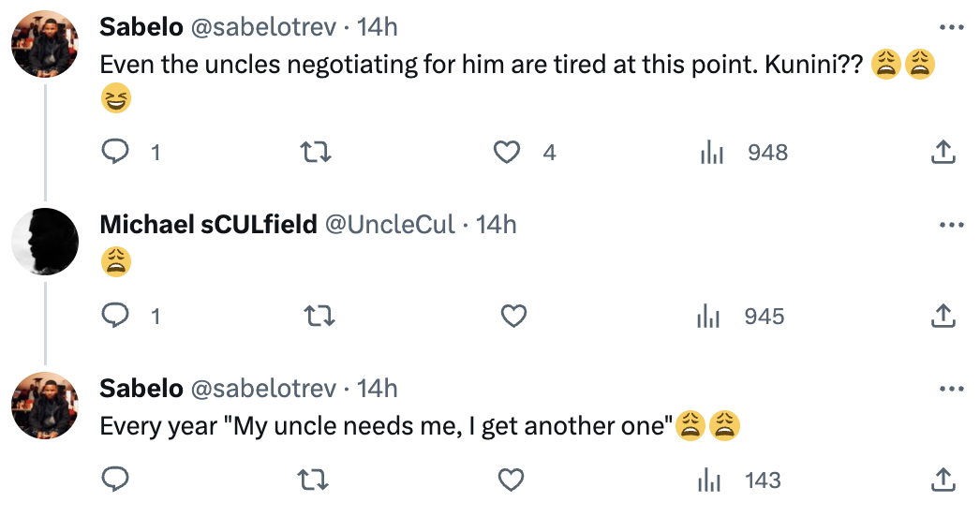
Task: Retweet Michael sCULfield's tweet
Action: click(319, 316)
